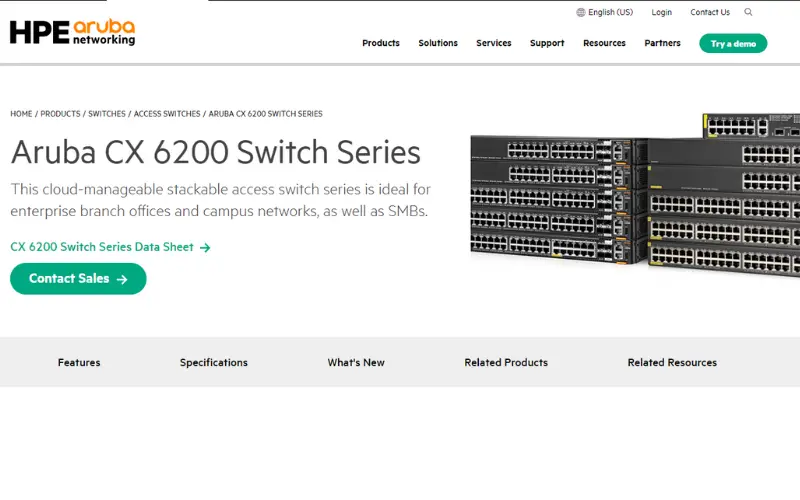Jump to the What's New tab
This screenshot has width=800, height=500.
(356, 362)
